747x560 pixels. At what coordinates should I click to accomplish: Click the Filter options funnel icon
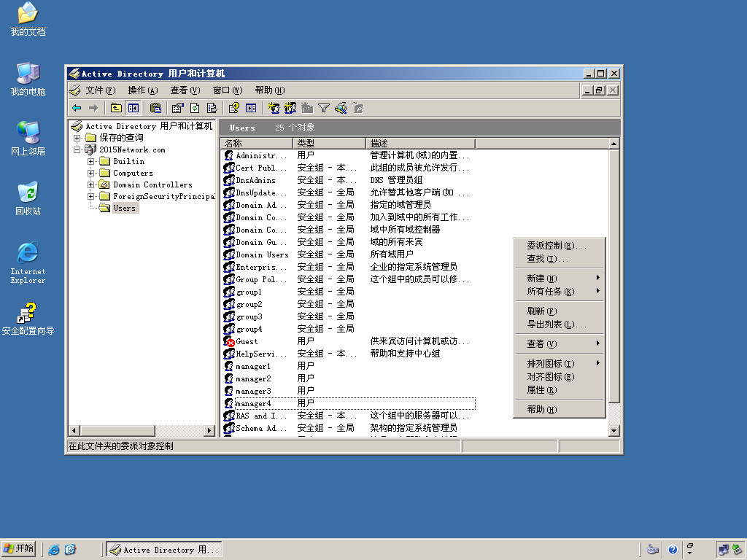[x=324, y=108]
